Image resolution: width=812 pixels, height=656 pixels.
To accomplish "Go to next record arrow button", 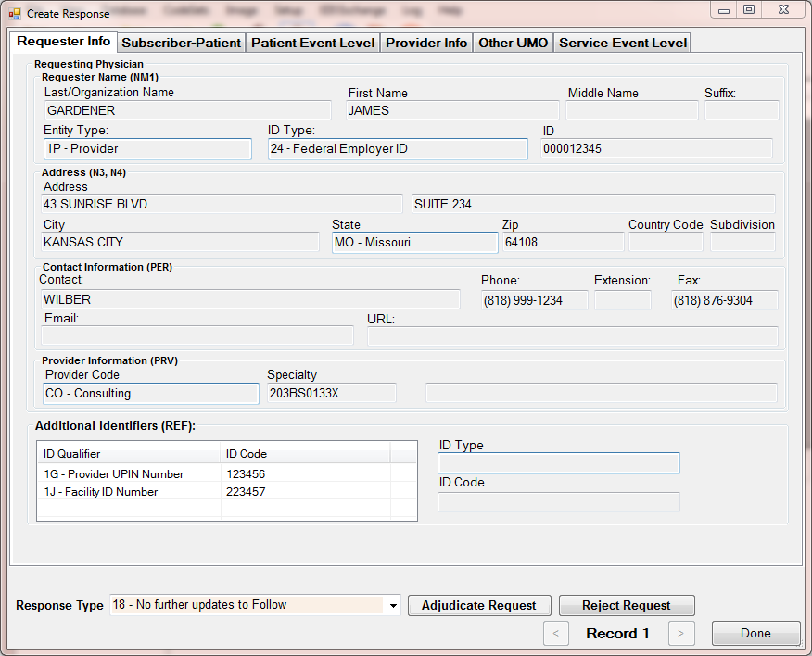I will pos(680,634).
